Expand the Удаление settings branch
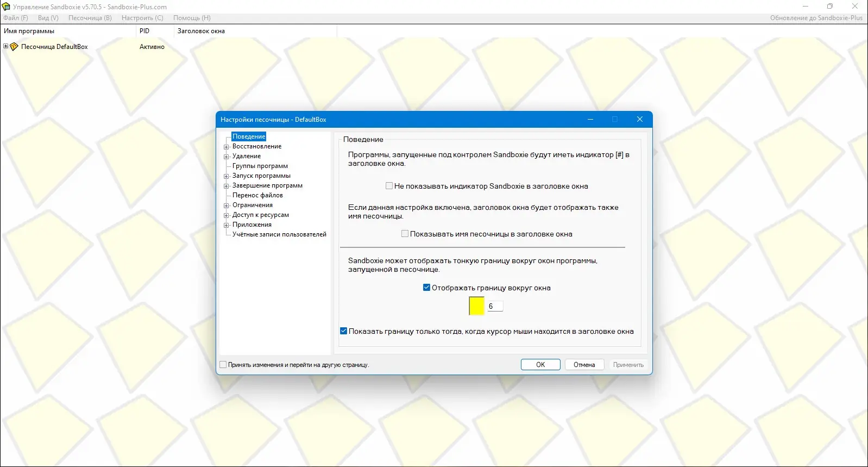The width and height of the screenshot is (868, 467). coord(227,157)
